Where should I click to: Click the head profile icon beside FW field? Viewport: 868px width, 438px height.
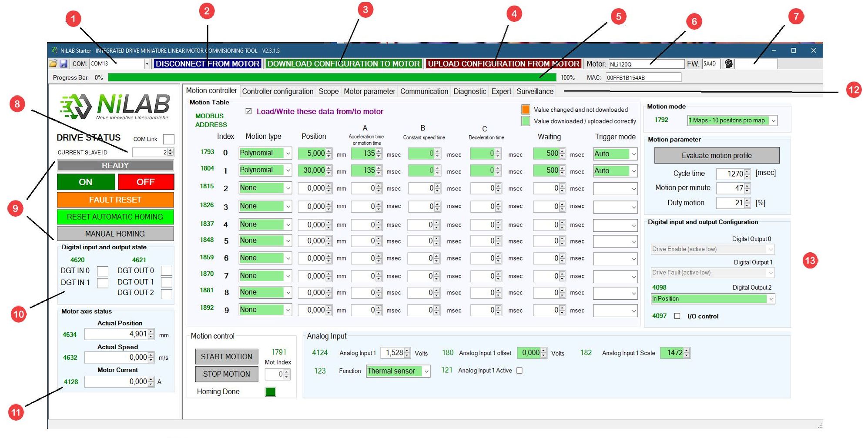point(728,64)
